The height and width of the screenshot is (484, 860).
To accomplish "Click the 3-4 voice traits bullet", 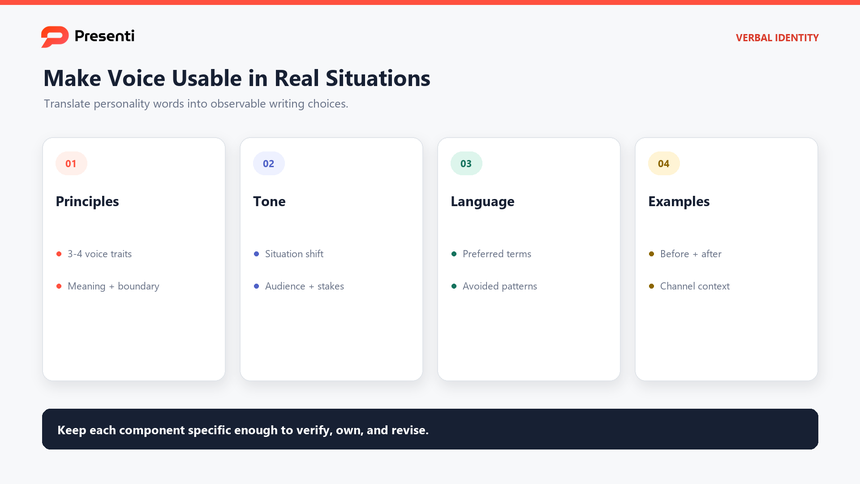I will coord(94,254).
